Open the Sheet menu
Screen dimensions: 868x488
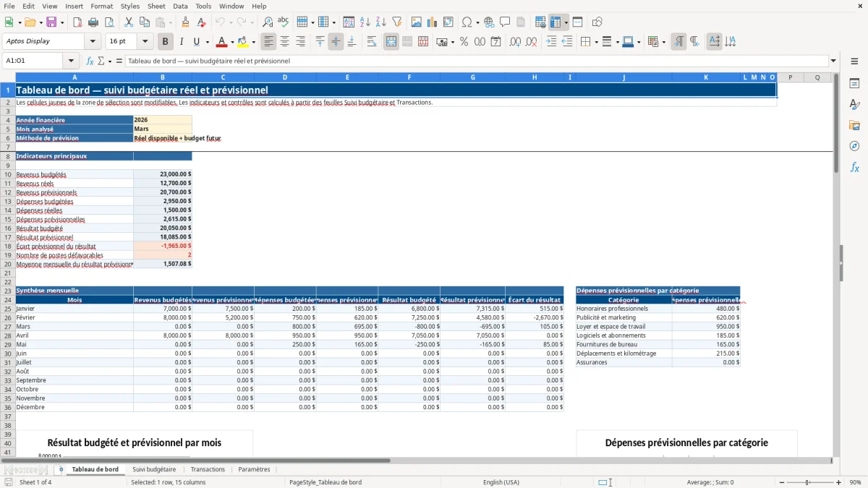coord(156,6)
